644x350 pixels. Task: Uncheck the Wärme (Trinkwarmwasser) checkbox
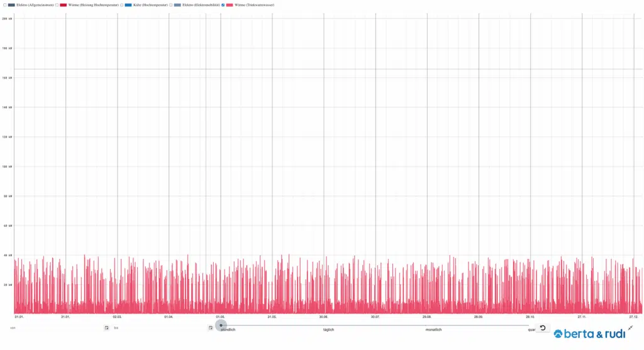tap(223, 5)
